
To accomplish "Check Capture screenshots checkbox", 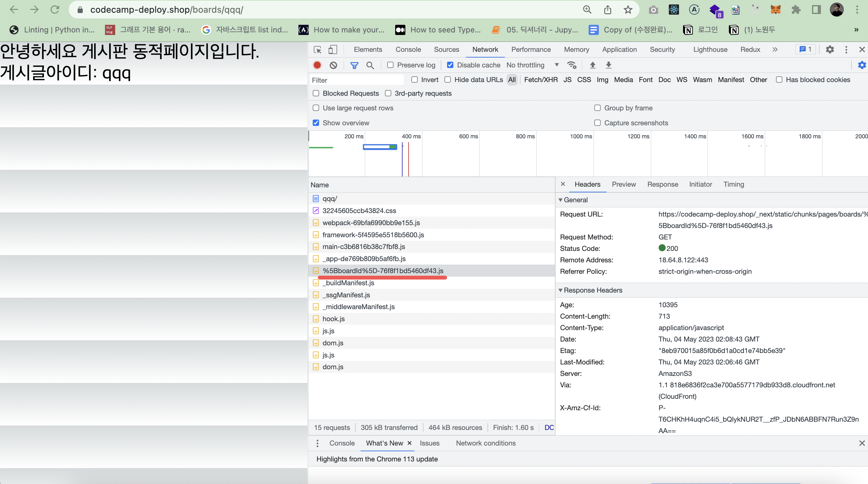I will coord(597,123).
